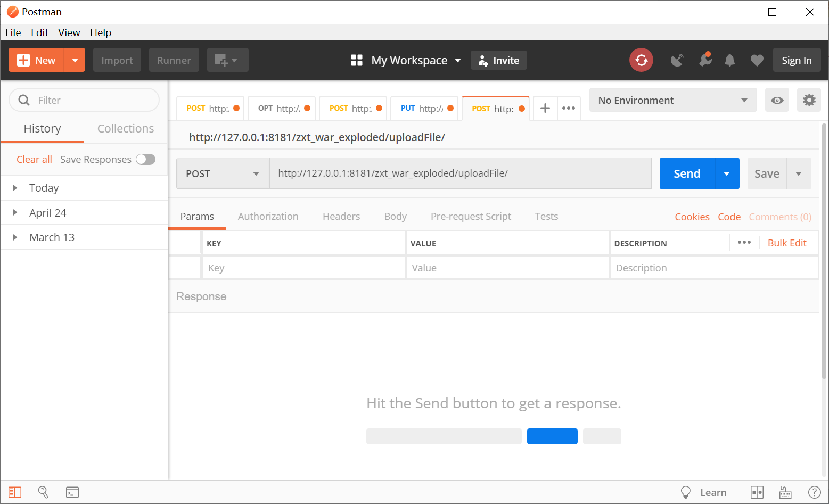Select the PUT request tab
The height and width of the screenshot is (504, 829).
pyautogui.click(x=424, y=108)
